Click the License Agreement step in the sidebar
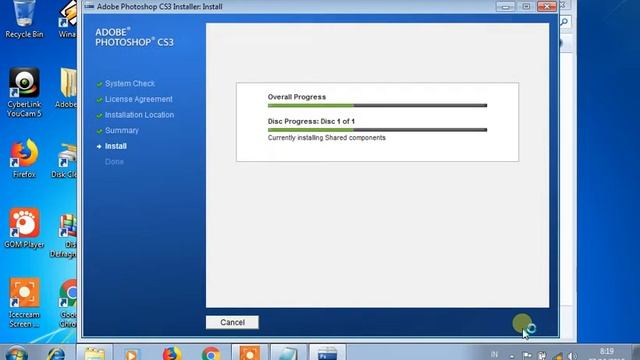 pyautogui.click(x=138, y=99)
